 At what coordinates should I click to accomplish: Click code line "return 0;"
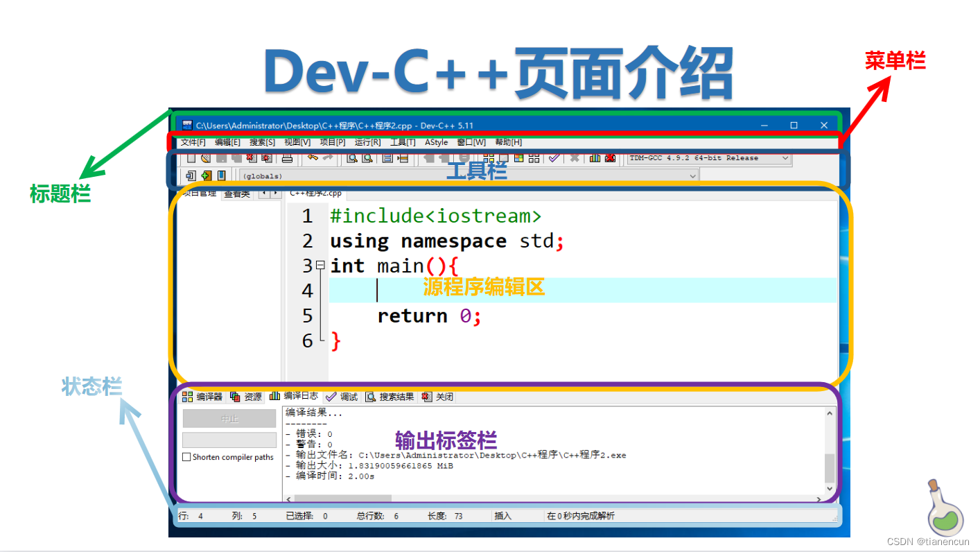tap(429, 316)
